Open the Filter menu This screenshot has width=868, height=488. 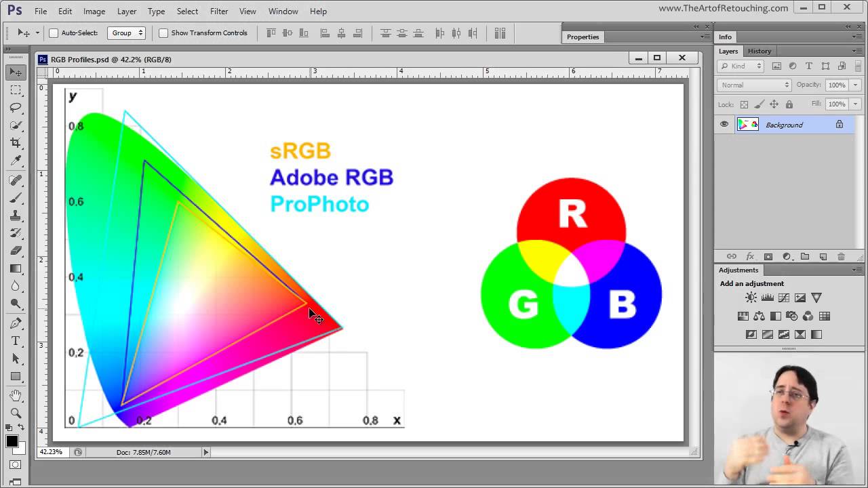[x=219, y=11]
